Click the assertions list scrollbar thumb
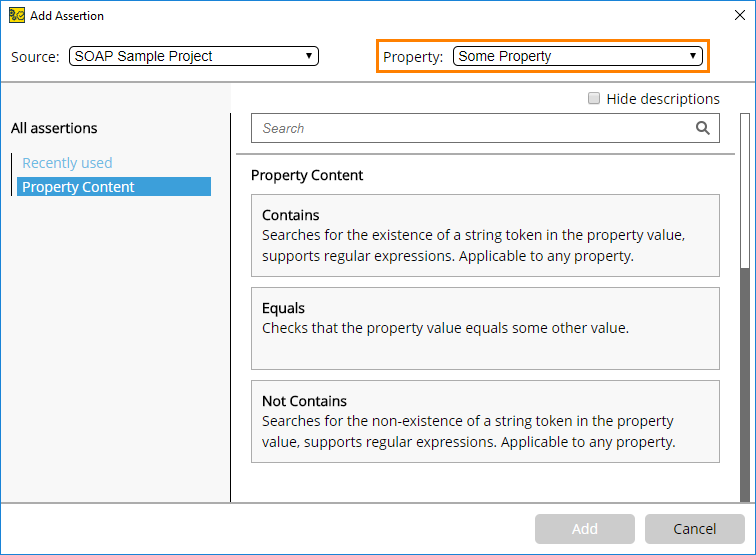This screenshot has width=756, height=555. coord(745,385)
